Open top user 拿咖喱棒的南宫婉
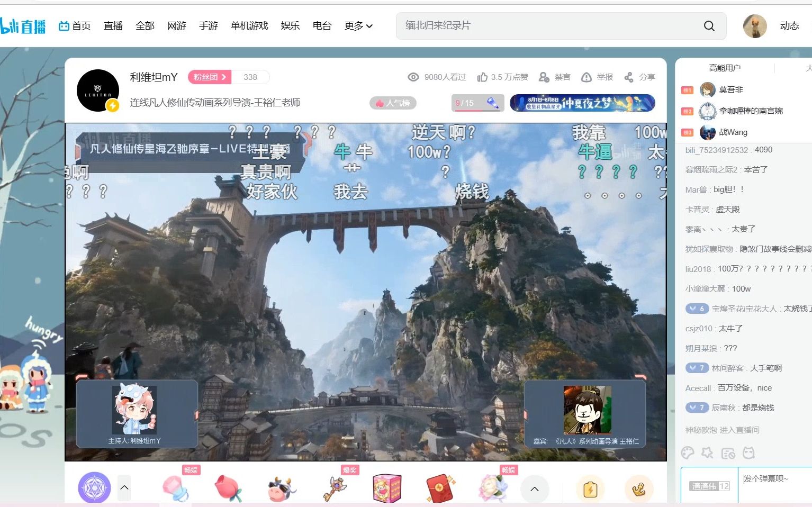812x507 pixels. click(x=751, y=111)
